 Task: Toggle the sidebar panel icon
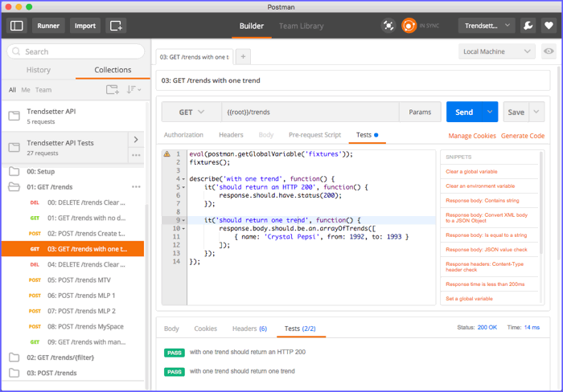(17, 26)
